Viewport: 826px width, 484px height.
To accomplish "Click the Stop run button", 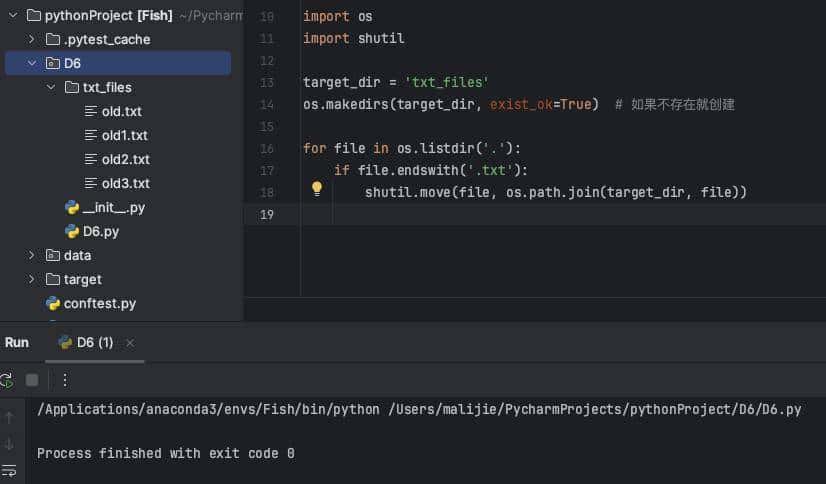I will (32, 380).
